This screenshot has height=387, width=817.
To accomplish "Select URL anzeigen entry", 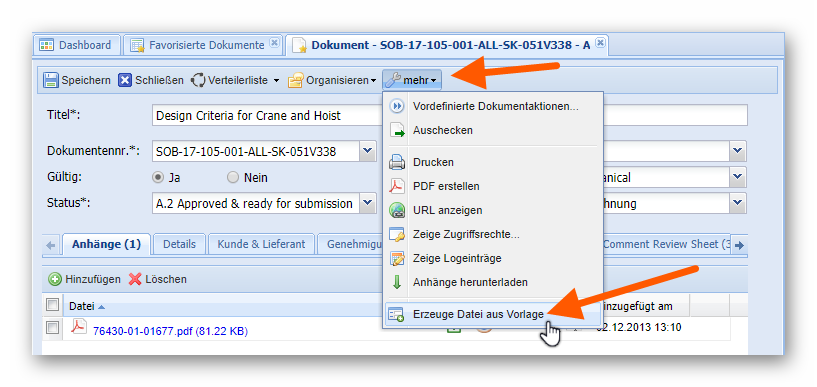I will [x=493, y=210].
